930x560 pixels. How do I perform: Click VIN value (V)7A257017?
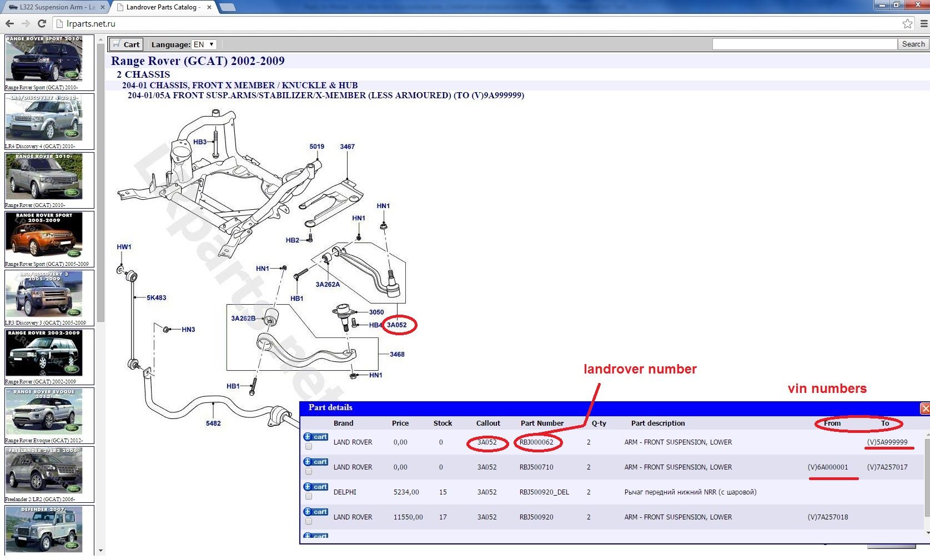[x=887, y=467]
